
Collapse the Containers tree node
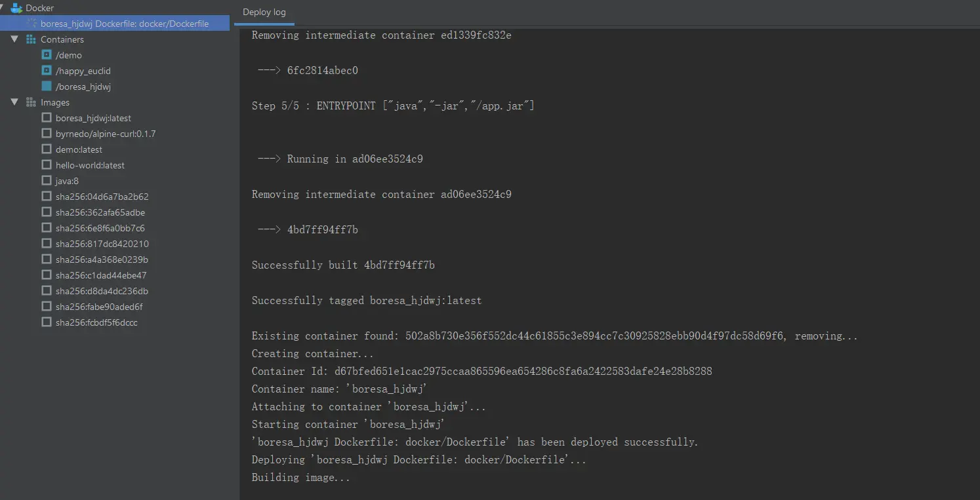click(x=14, y=39)
